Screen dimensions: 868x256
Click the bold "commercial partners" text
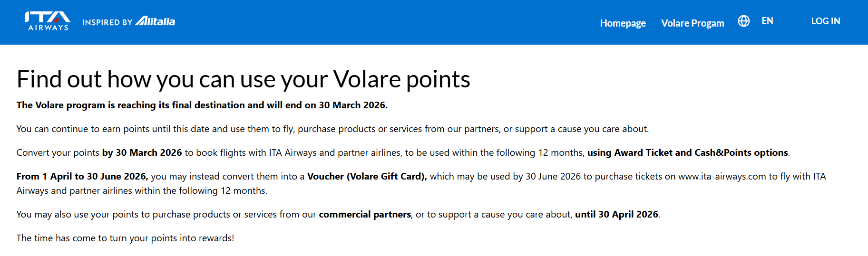[x=365, y=214]
